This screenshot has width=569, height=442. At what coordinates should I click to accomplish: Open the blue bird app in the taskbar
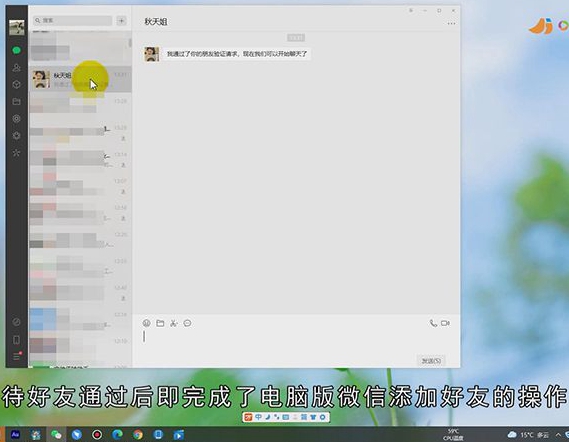(x=77, y=434)
